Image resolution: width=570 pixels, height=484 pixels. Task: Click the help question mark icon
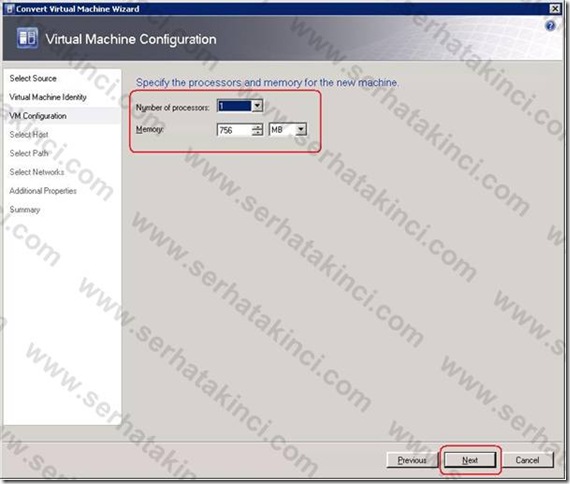click(550, 26)
